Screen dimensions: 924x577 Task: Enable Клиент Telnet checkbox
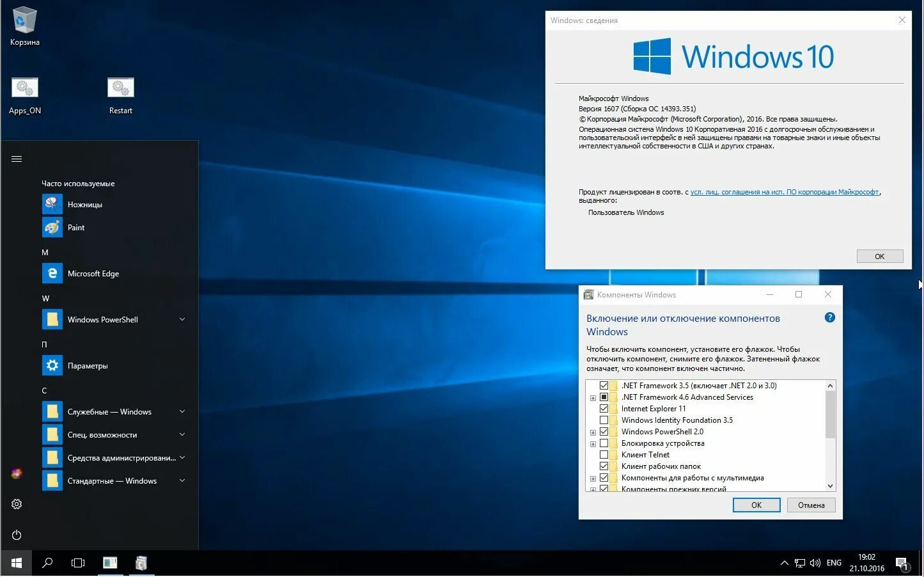[x=604, y=455]
